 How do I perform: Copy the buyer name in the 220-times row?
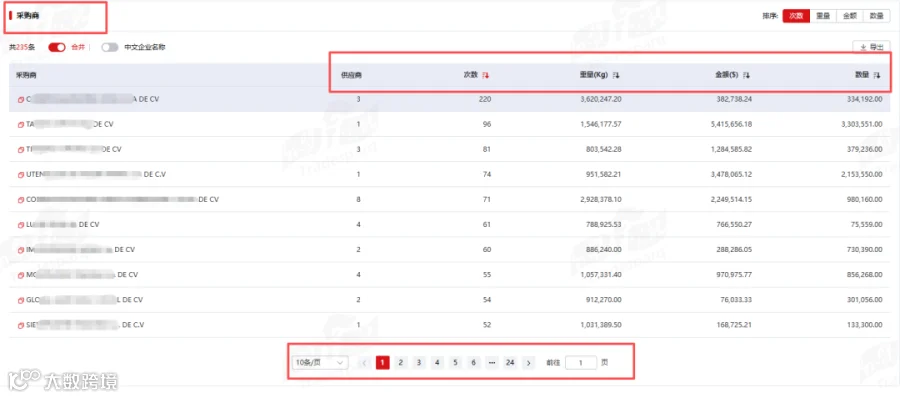pyautogui.click(x=21, y=99)
